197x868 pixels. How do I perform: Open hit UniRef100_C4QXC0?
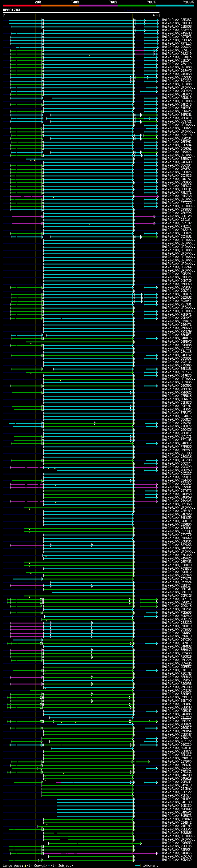(x=177, y=745)
